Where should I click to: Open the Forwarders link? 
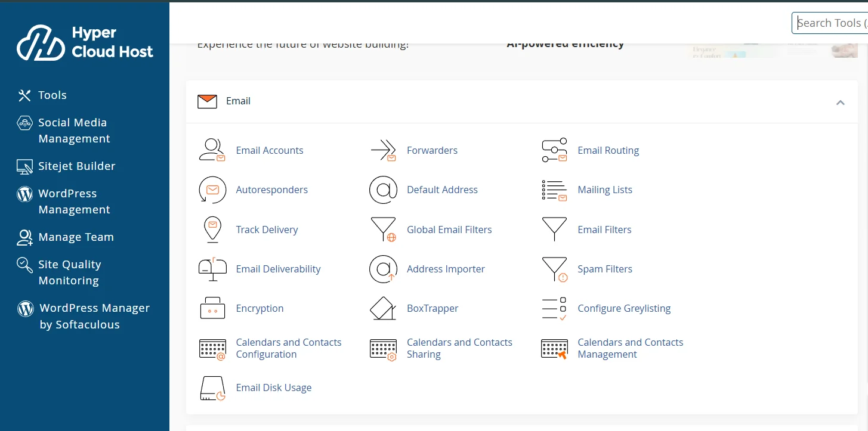(432, 150)
